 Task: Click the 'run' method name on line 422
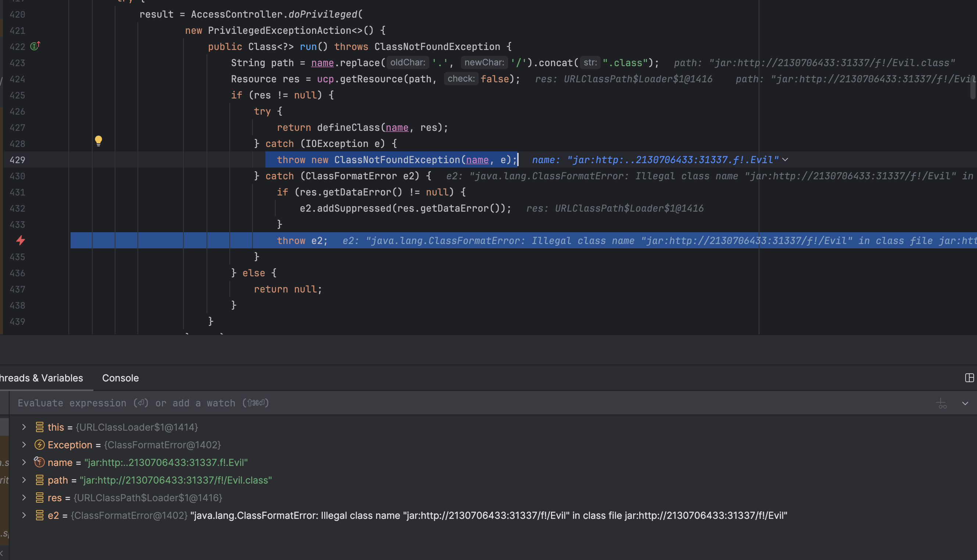pyautogui.click(x=308, y=47)
